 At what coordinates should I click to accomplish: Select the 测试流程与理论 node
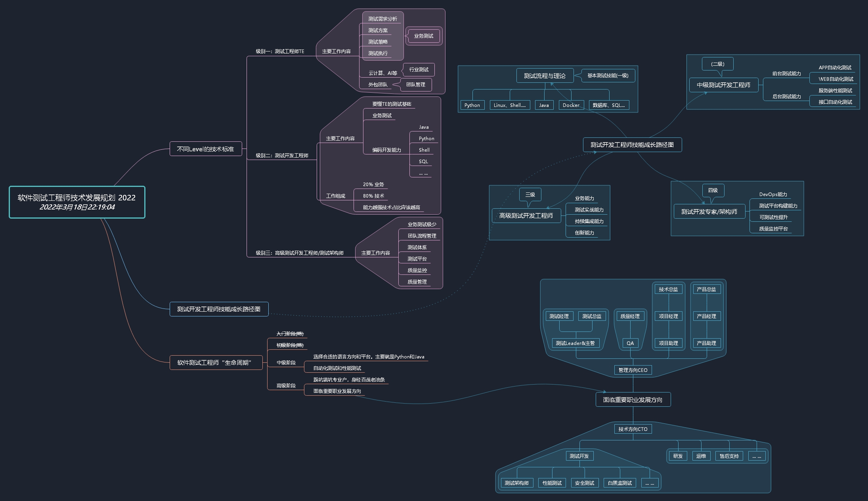click(545, 76)
